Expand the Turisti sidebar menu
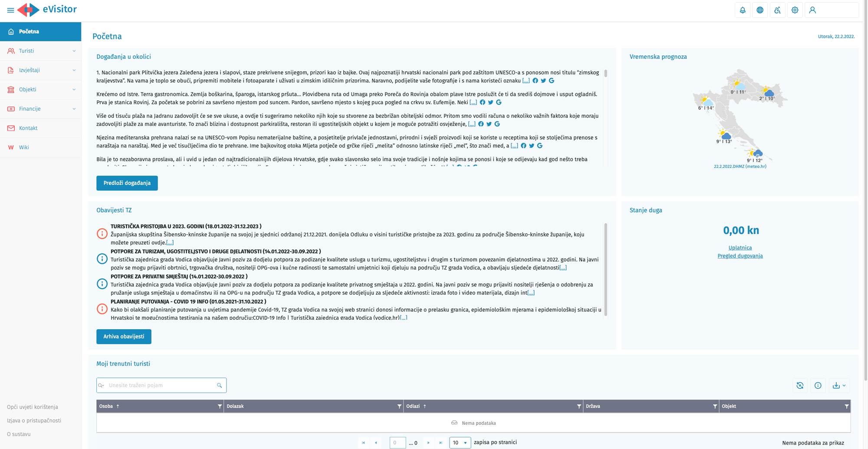Image resolution: width=868 pixels, height=449 pixels. point(40,51)
